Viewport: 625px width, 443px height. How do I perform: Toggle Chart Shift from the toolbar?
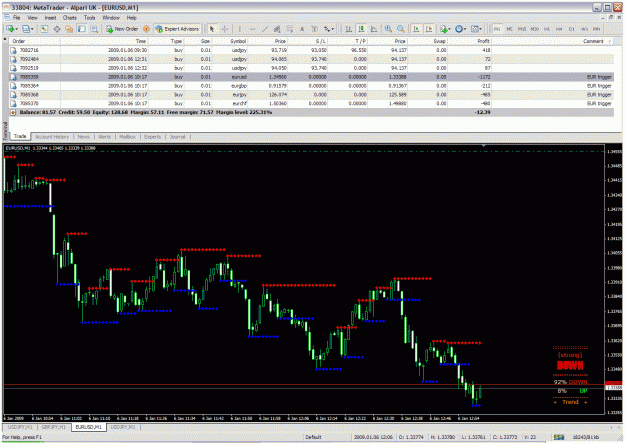[429, 29]
